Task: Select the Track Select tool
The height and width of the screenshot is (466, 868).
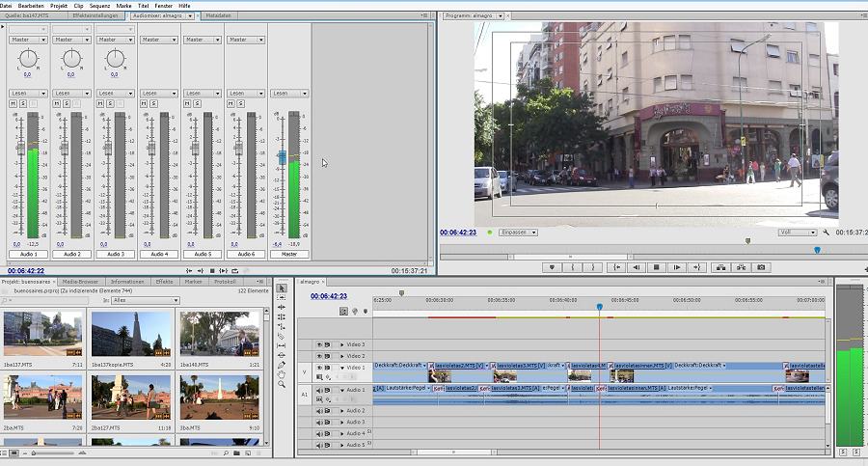Action: pos(282,297)
